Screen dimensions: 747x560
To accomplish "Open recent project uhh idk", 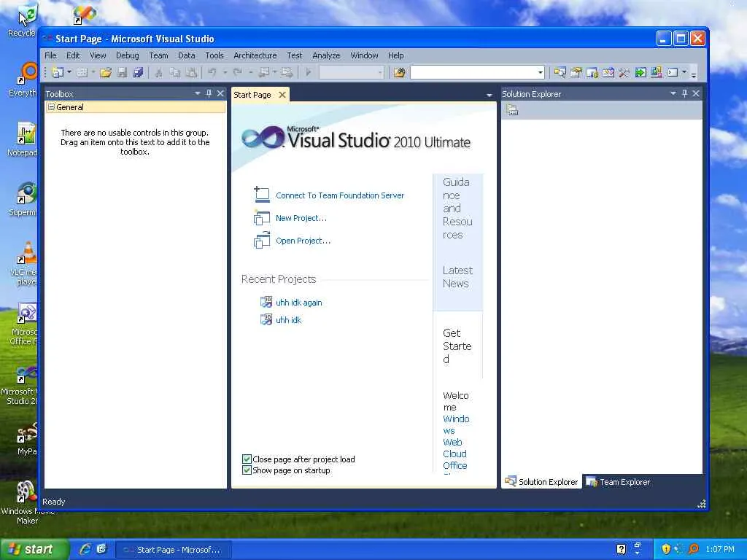I will [288, 320].
